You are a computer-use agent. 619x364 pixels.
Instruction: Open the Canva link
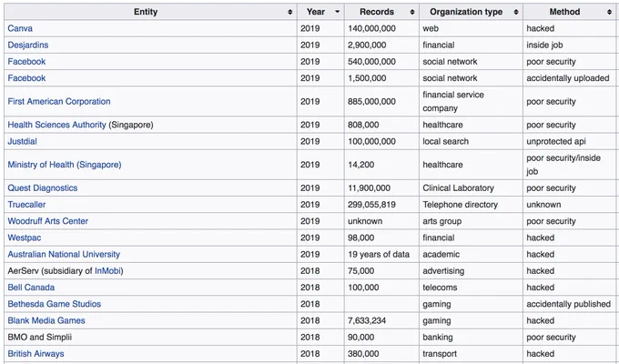coord(20,28)
